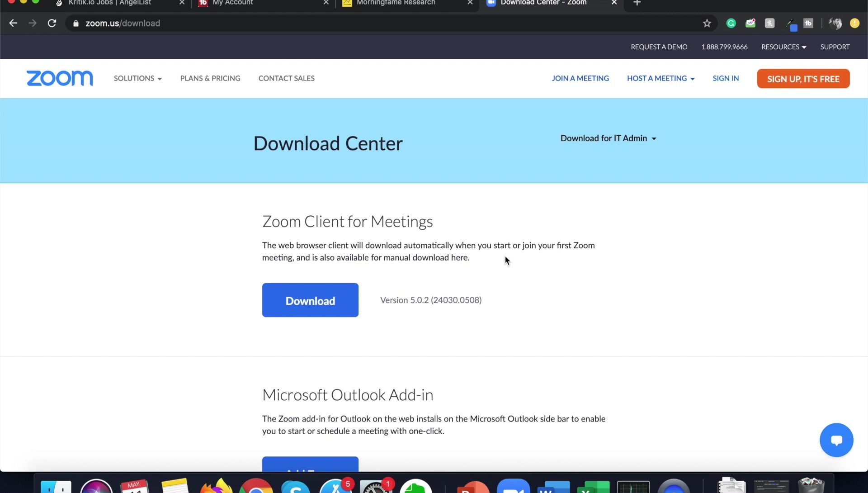Open System Preferences in the dock
The height and width of the screenshot is (493, 868).
[x=375, y=487]
